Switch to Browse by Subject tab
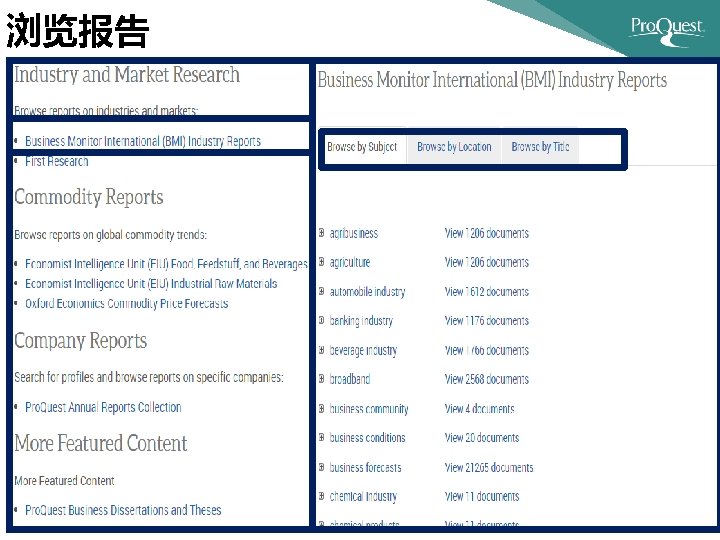The width and height of the screenshot is (720, 540). pos(362,147)
